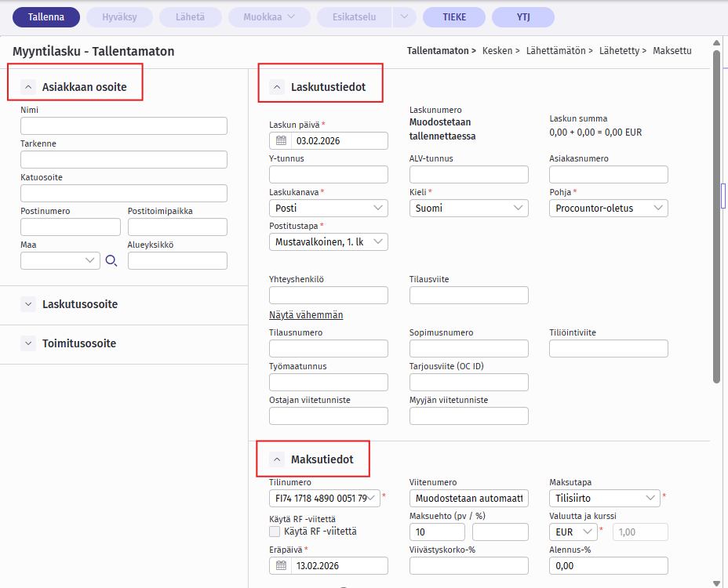Click into the Nimi input field
The width and height of the screenshot is (728, 588).
point(124,126)
